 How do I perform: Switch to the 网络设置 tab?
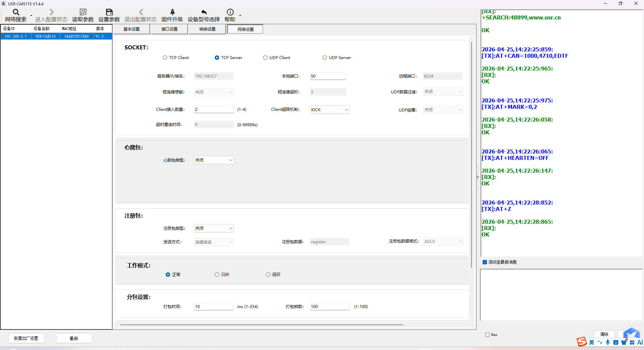click(245, 29)
